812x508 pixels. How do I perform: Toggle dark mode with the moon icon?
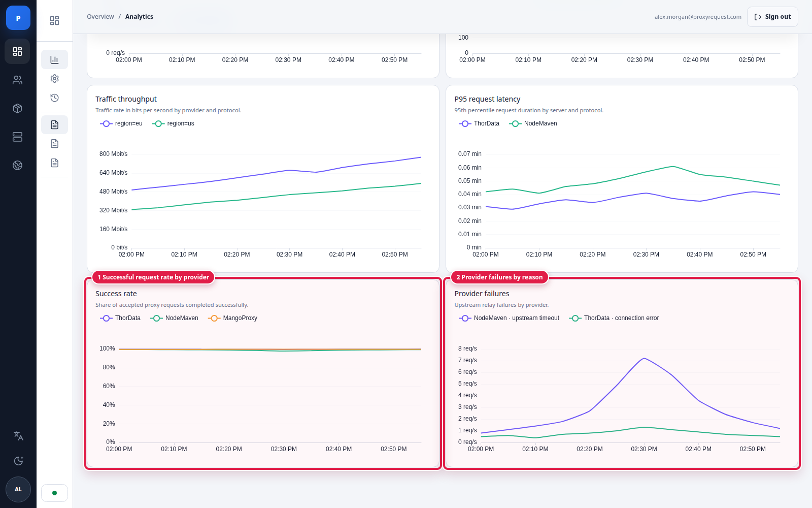point(18,461)
